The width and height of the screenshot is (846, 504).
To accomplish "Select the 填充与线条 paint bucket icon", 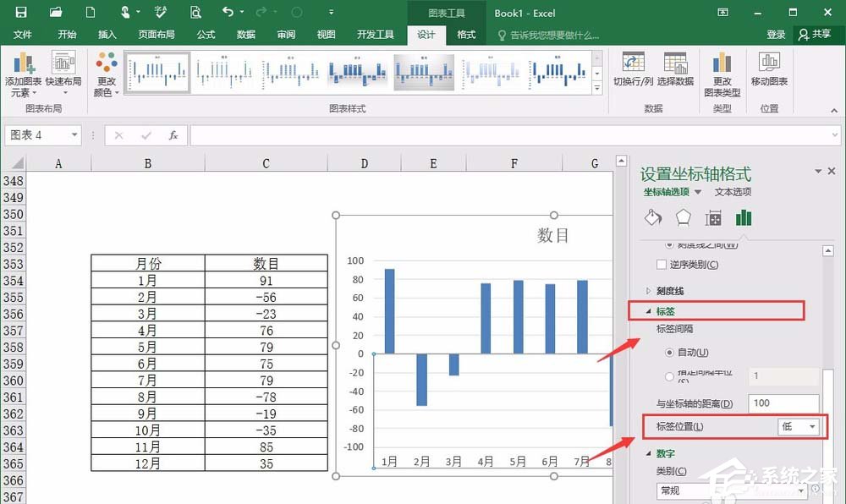I will 652,217.
